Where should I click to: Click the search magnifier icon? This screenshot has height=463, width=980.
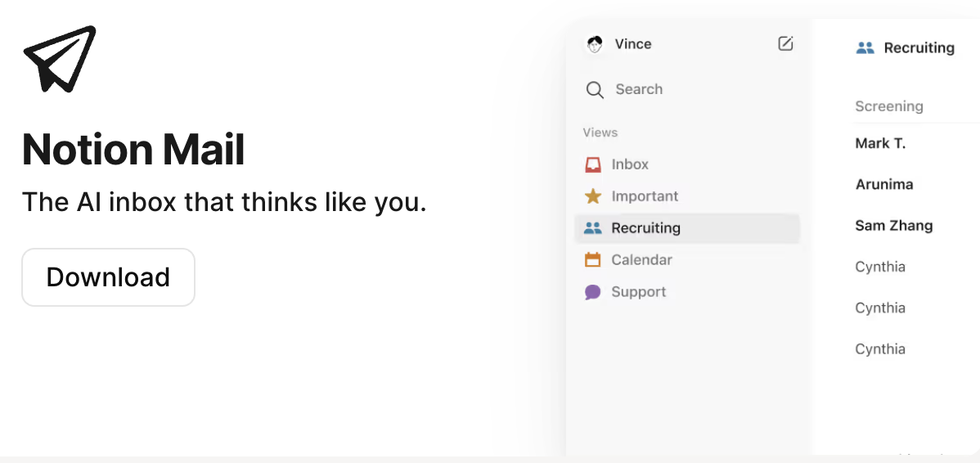tap(595, 90)
